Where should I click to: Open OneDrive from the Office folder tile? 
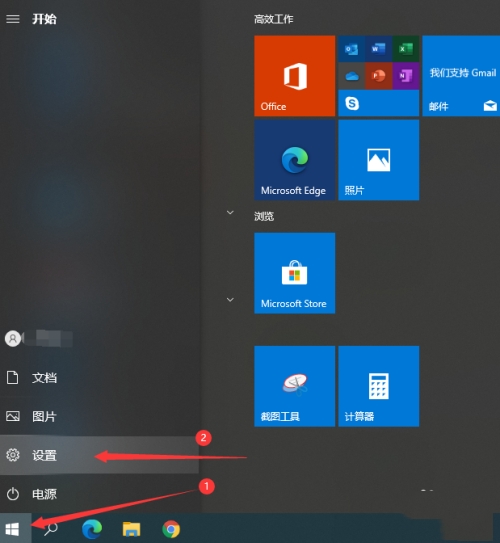pos(351,76)
